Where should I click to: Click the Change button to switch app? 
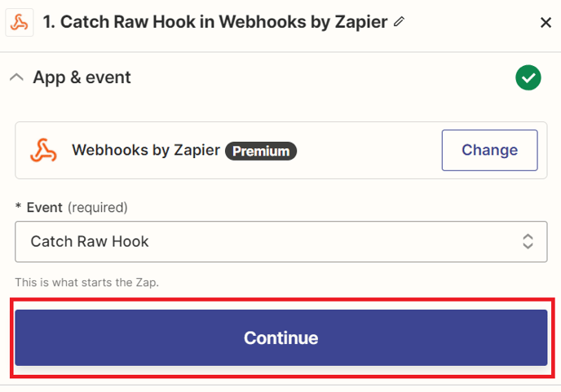point(489,150)
